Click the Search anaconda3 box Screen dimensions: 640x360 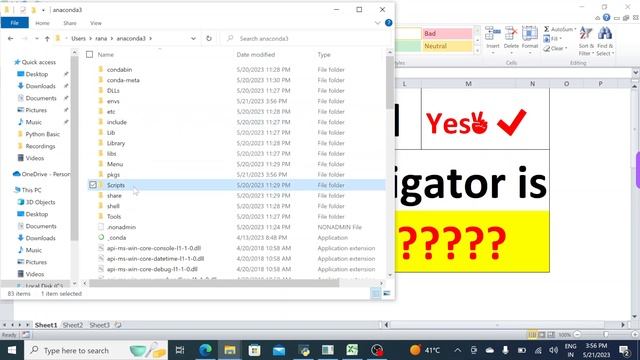coord(306,38)
